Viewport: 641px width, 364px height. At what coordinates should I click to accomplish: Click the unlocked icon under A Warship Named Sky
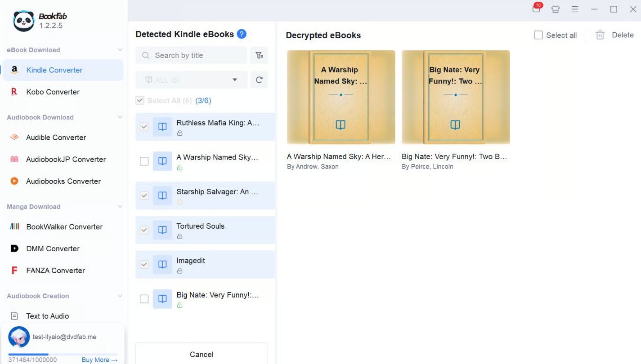179,168
